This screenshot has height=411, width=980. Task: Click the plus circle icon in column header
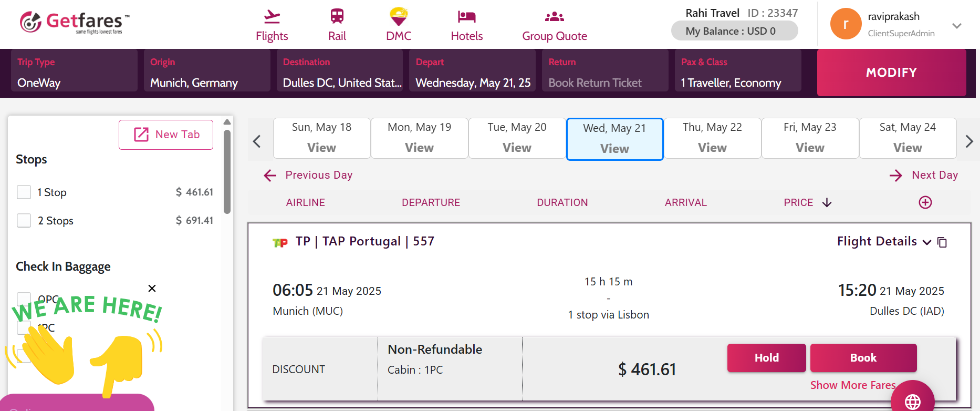pos(925,202)
